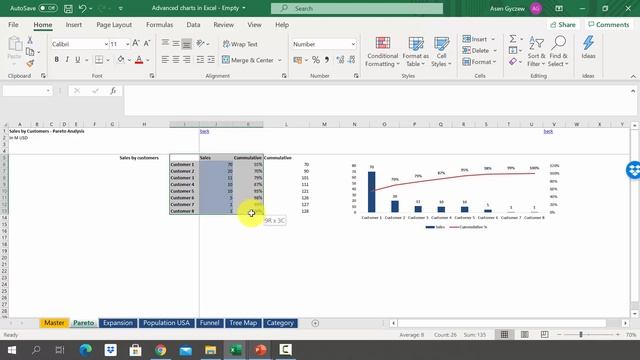The height and width of the screenshot is (360, 640).
Task: Open Conditional Formatting menu
Action: point(382,52)
